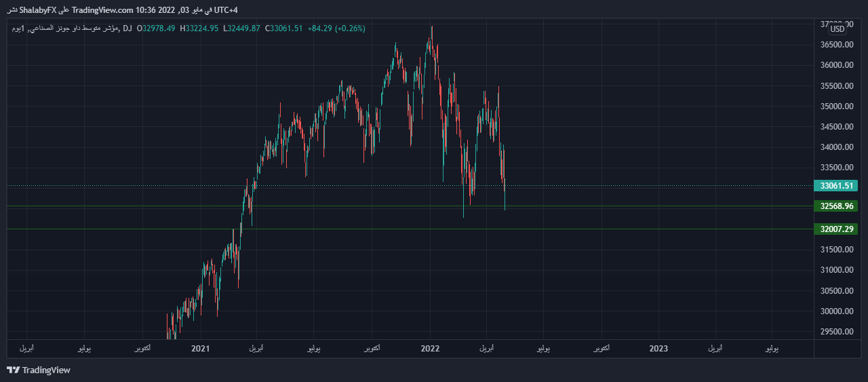This screenshot has height=382, width=868.
Task: Click the ShalabyFX author name in header
Action: (39, 10)
